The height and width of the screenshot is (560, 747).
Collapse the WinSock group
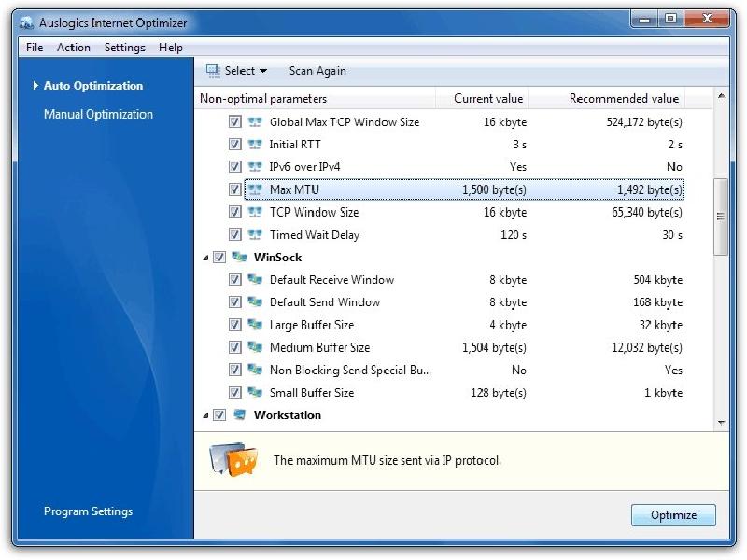point(205,258)
